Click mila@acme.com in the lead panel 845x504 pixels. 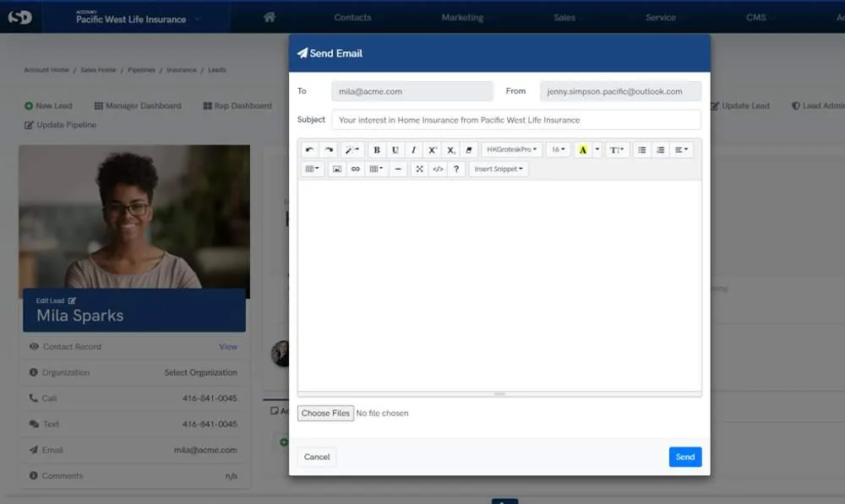pos(205,450)
